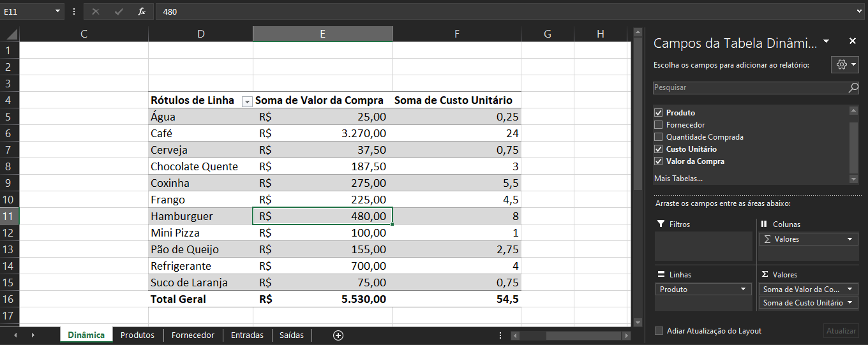Switch to the Produtos sheet tab

(137, 335)
